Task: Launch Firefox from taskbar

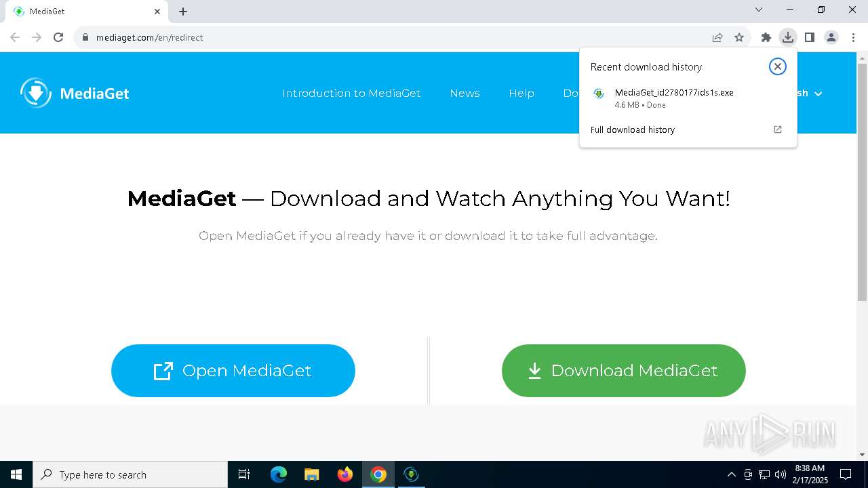Action: pos(345,474)
